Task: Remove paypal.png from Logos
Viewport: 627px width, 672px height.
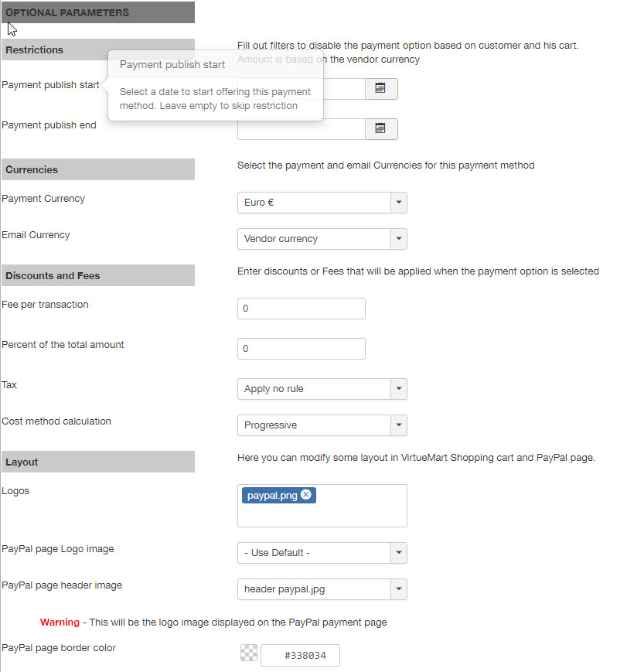Action: (x=306, y=495)
